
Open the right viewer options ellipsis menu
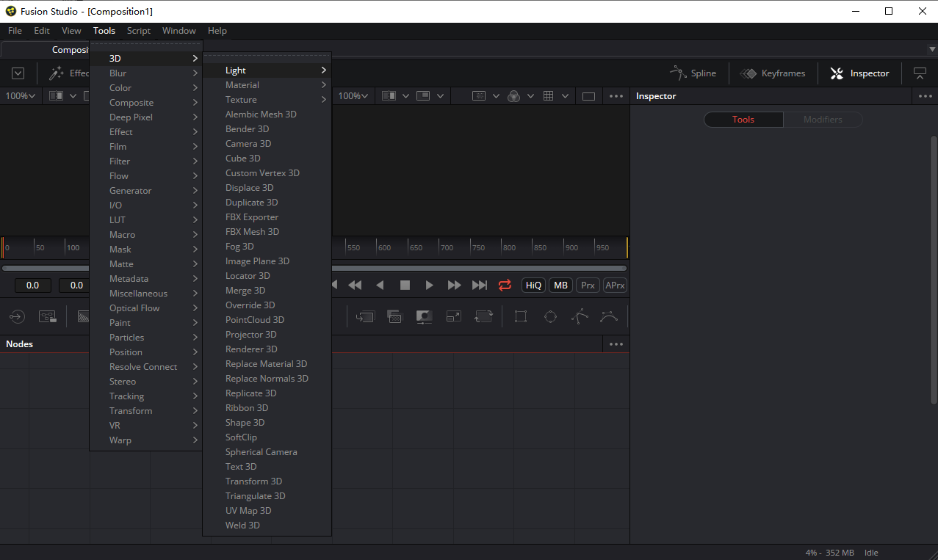point(616,96)
